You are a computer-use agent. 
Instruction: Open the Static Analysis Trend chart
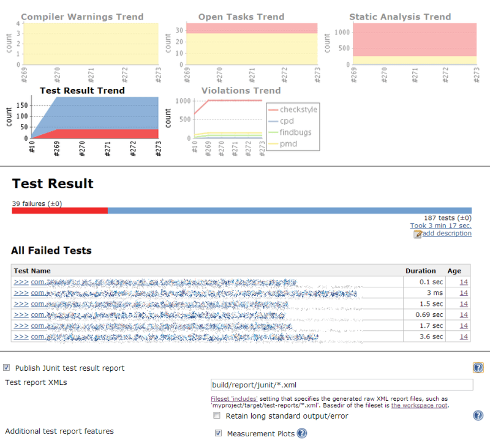pos(402,47)
